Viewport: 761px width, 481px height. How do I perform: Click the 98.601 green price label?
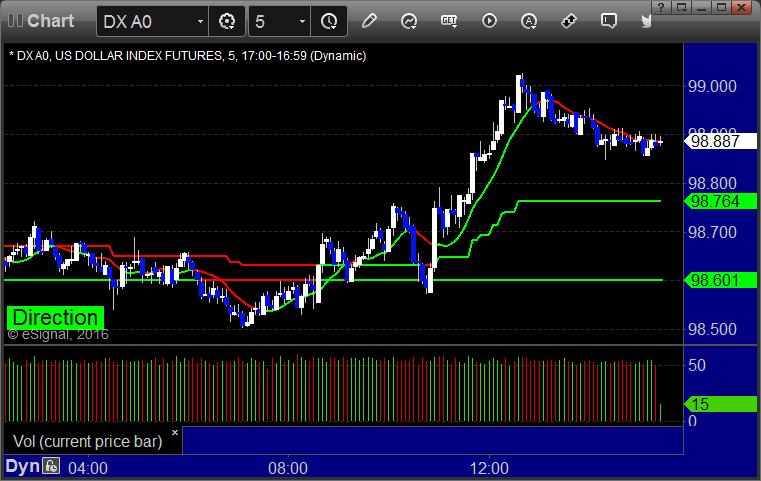tap(720, 280)
